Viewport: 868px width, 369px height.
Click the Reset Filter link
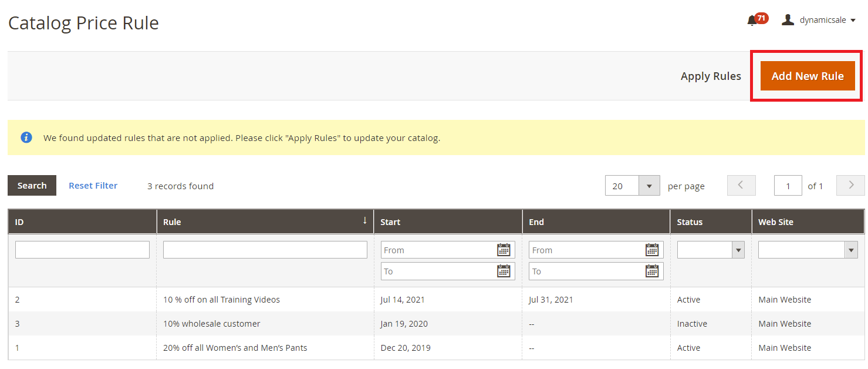click(x=93, y=186)
